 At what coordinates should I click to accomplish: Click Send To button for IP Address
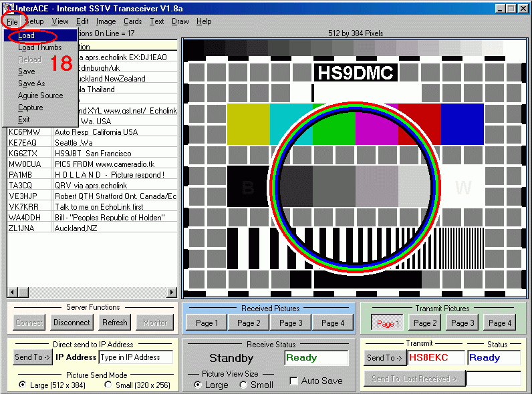tap(32, 357)
